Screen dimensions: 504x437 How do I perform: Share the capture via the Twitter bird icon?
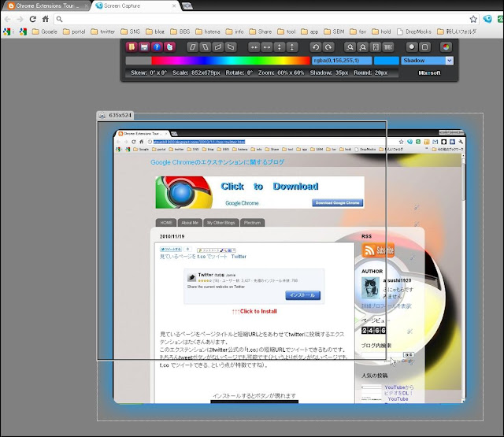tap(169, 47)
